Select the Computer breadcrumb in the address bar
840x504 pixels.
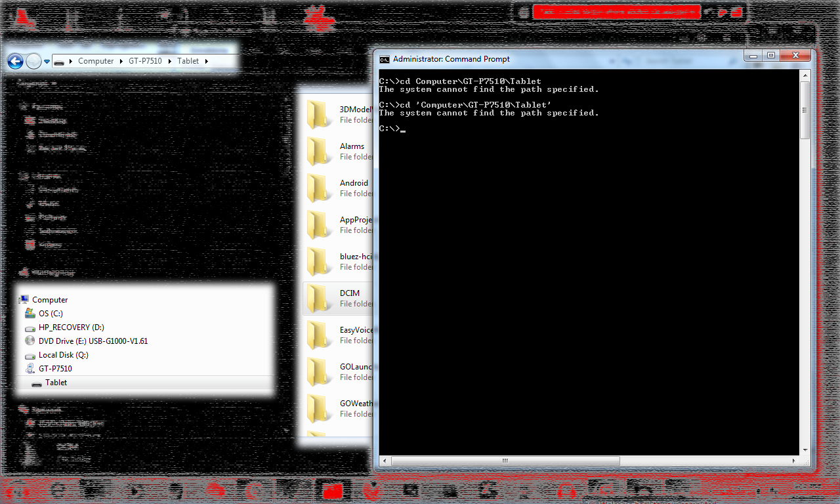point(96,61)
